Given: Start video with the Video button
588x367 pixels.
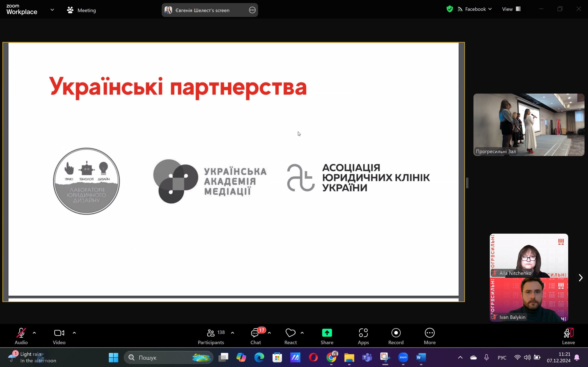Looking at the screenshot, I should pos(59,336).
